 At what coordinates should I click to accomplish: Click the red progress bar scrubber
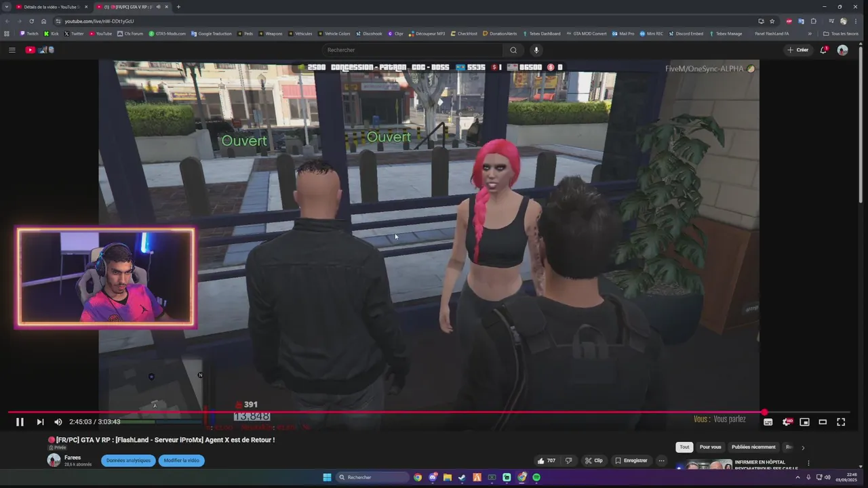click(765, 412)
